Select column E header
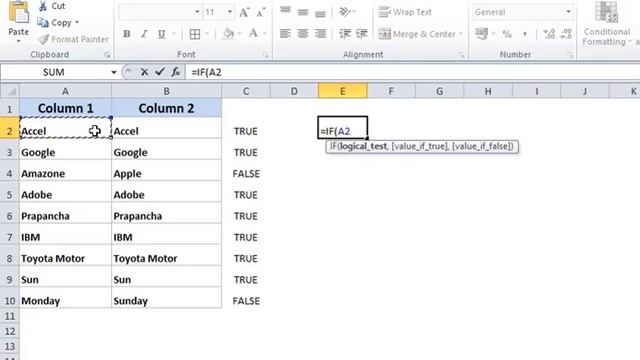This screenshot has height=360, width=640. [x=342, y=91]
